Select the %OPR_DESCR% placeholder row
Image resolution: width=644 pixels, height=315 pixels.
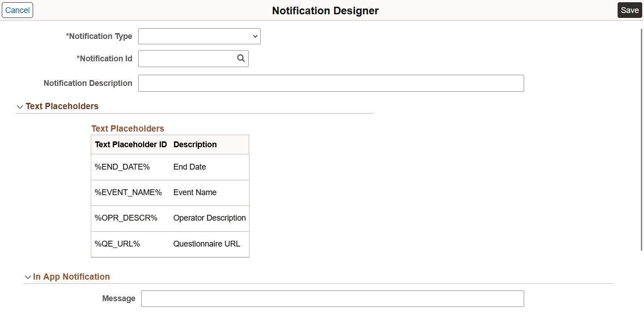126,218
